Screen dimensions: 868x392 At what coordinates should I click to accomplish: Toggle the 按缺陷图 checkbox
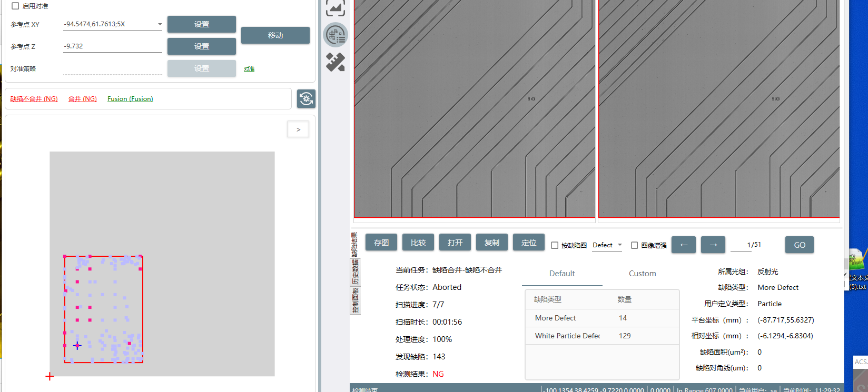pyautogui.click(x=555, y=245)
